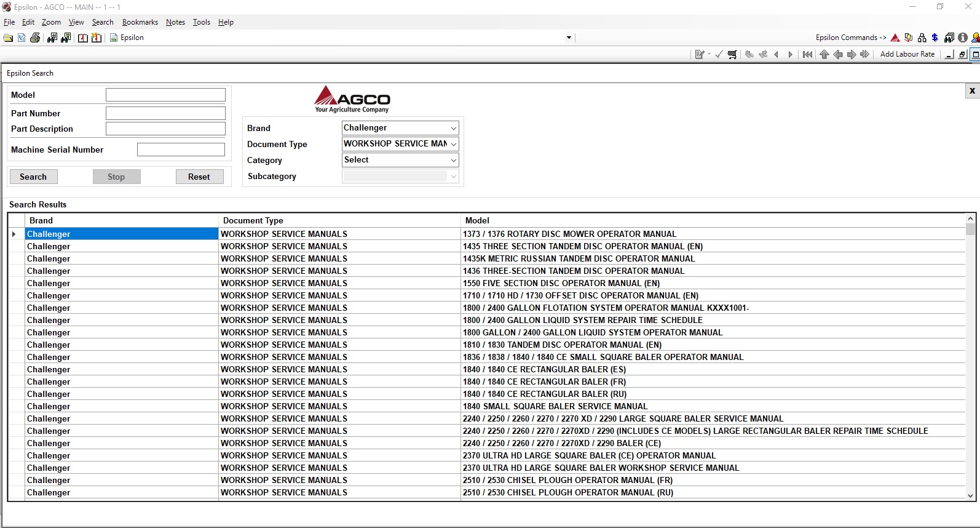Viewport: 980px width, 528px height.
Task: Click into the Part Description input field
Action: [x=165, y=129]
